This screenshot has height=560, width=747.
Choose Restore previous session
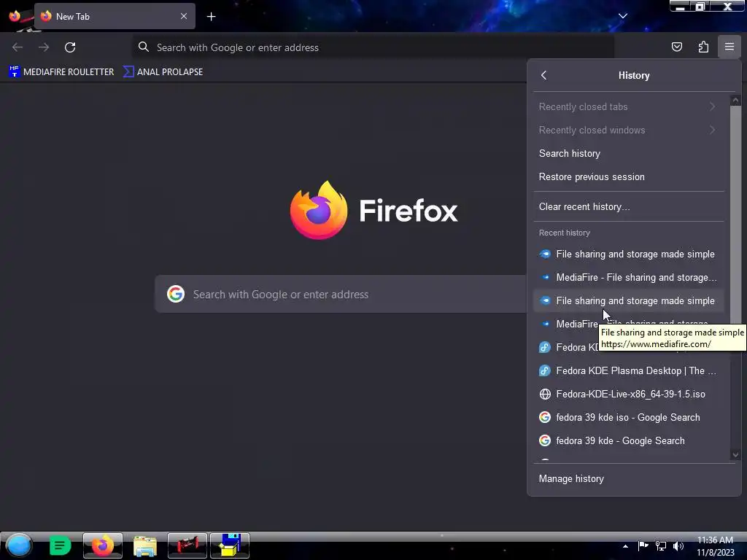(x=628, y=176)
